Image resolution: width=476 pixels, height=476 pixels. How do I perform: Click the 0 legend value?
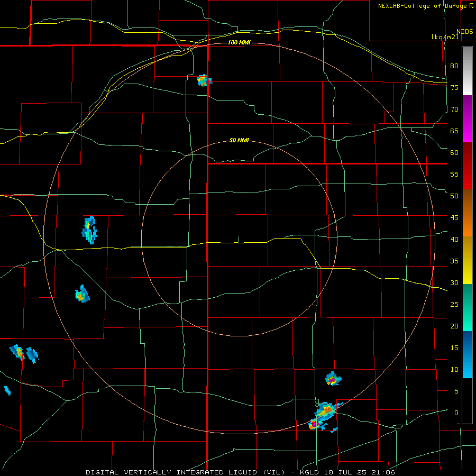(x=456, y=413)
